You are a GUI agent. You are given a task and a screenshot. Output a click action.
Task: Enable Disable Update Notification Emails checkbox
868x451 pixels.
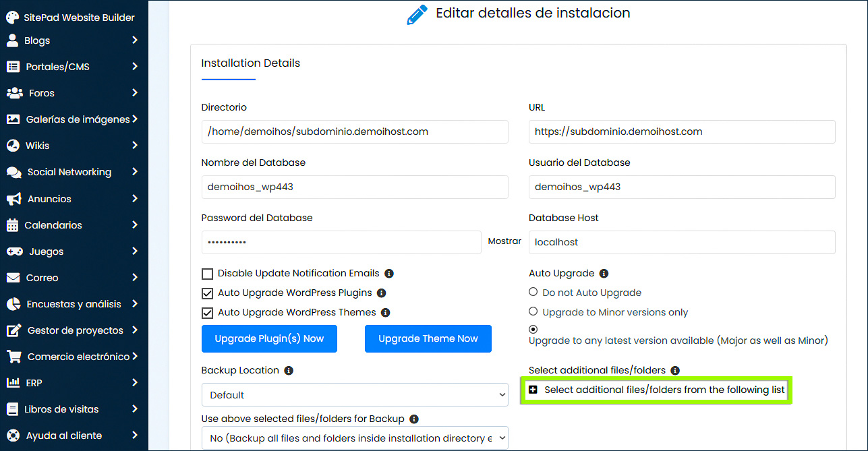click(x=207, y=274)
